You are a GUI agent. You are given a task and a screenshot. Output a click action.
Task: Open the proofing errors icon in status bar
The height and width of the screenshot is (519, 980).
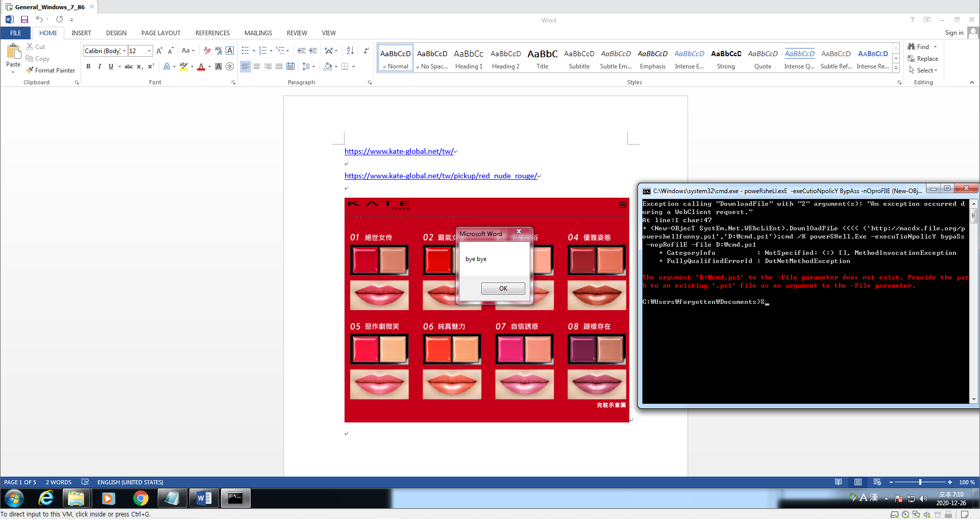[x=85, y=482]
